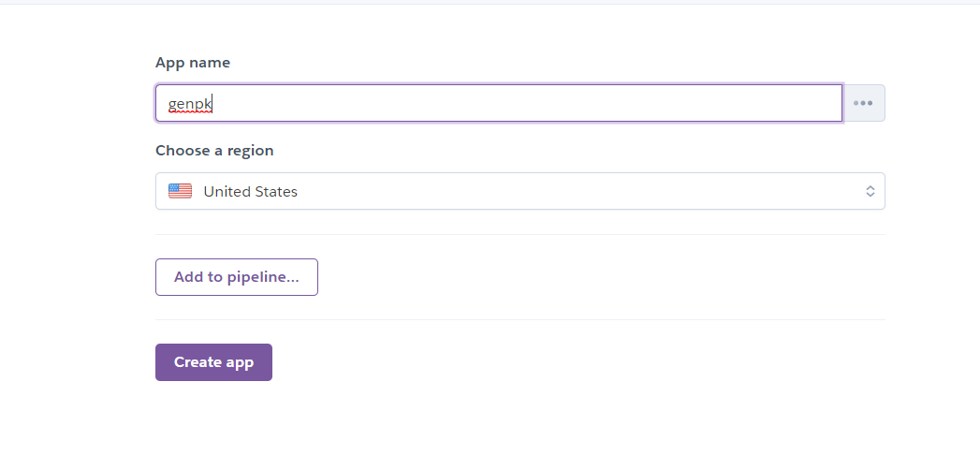This screenshot has width=980, height=470.
Task: Click the region combo box arrows
Action: [870, 191]
